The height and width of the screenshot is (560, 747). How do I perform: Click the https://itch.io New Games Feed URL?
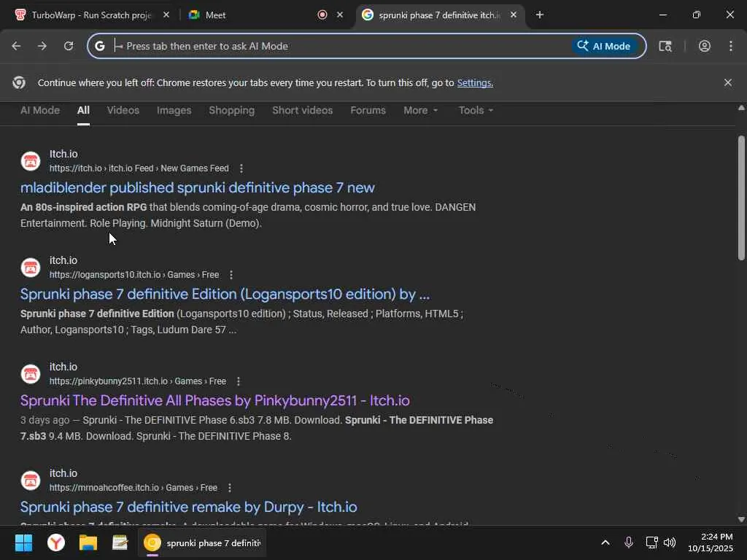(139, 168)
